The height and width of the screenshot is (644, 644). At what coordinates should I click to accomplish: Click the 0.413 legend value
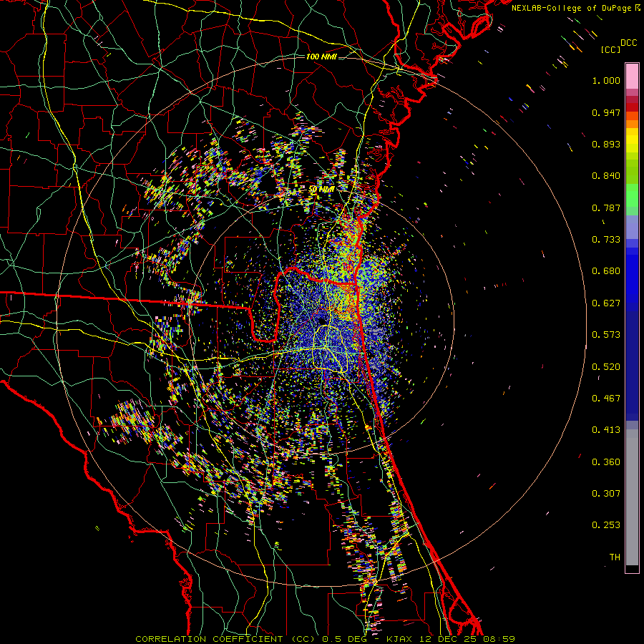coord(606,430)
